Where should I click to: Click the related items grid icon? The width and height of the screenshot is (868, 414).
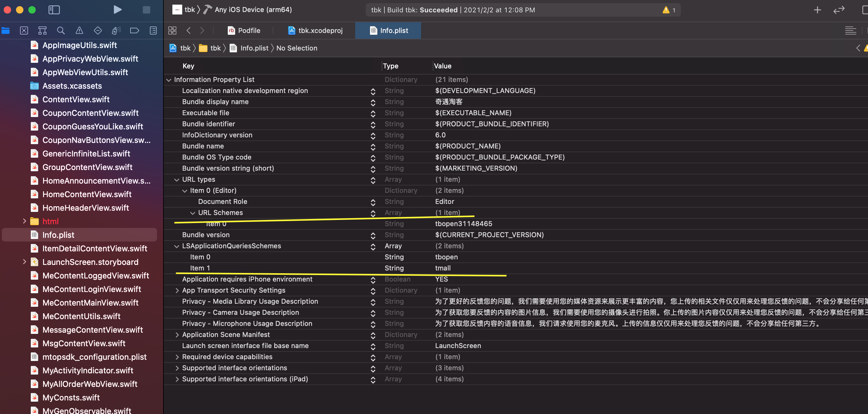[172, 31]
